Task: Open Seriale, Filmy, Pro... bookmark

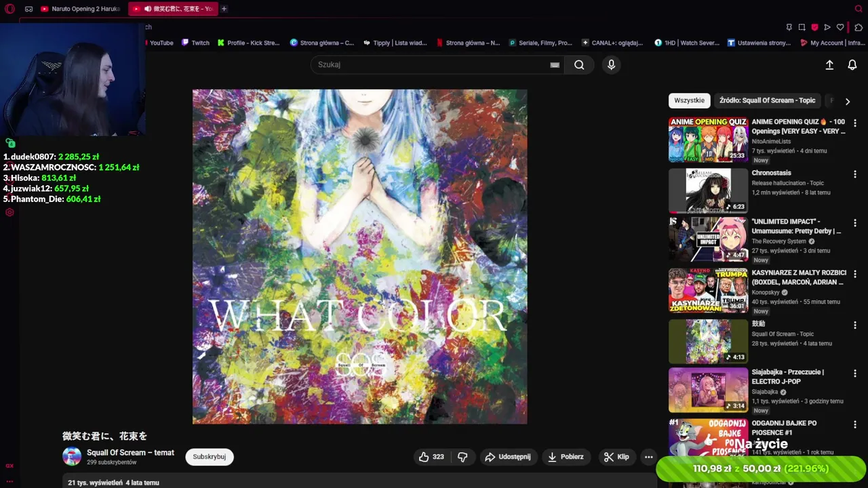Action: point(541,43)
